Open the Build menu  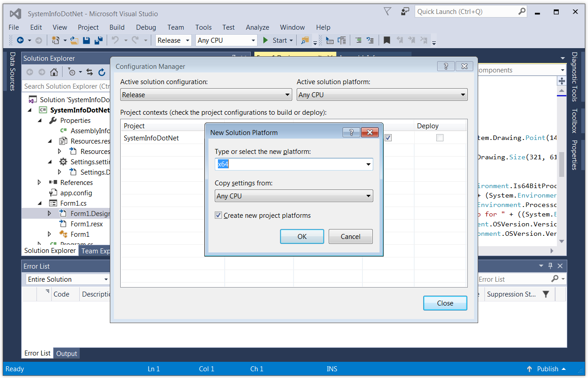click(x=117, y=27)
